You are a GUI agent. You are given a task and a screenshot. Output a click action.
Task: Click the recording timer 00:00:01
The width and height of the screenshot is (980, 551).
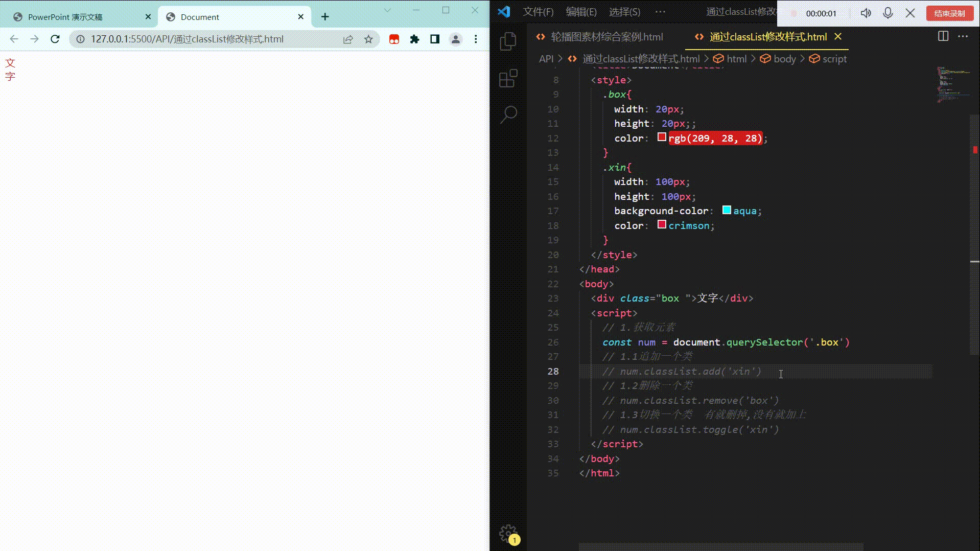(821, 14)
